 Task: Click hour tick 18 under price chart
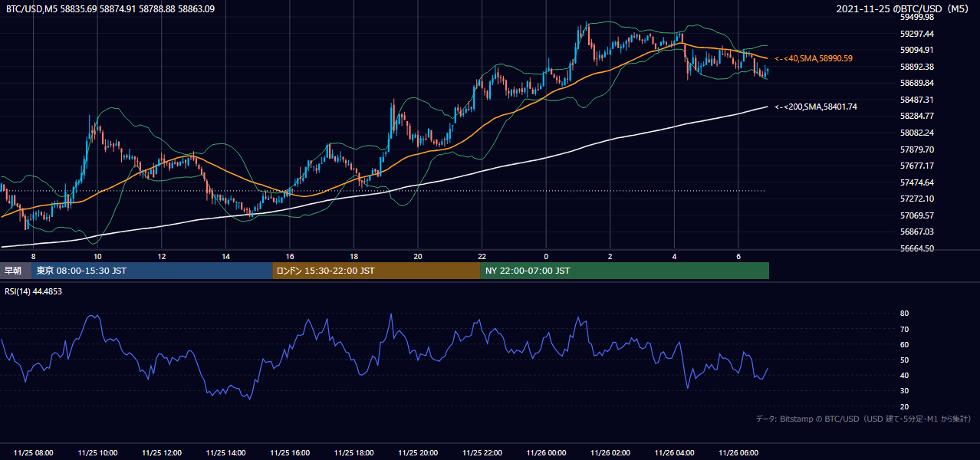(354, 256)
